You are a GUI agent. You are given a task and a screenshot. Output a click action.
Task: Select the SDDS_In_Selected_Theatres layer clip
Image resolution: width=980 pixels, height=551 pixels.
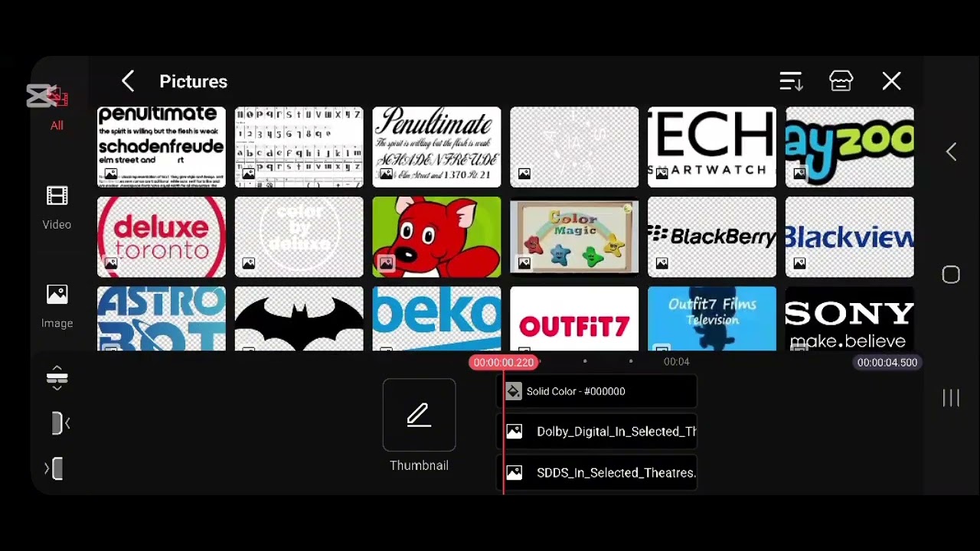(x=597, y=473)
